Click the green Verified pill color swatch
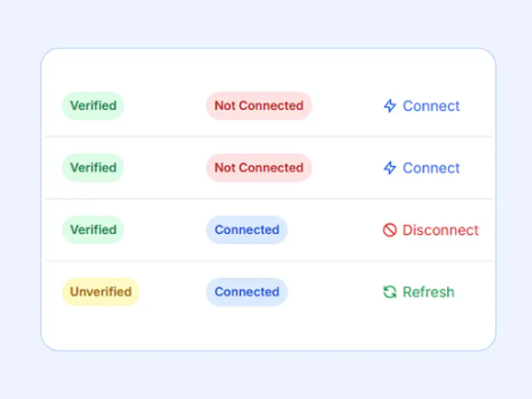The width and height of the screenshot is (532, 399). [92, 106]
